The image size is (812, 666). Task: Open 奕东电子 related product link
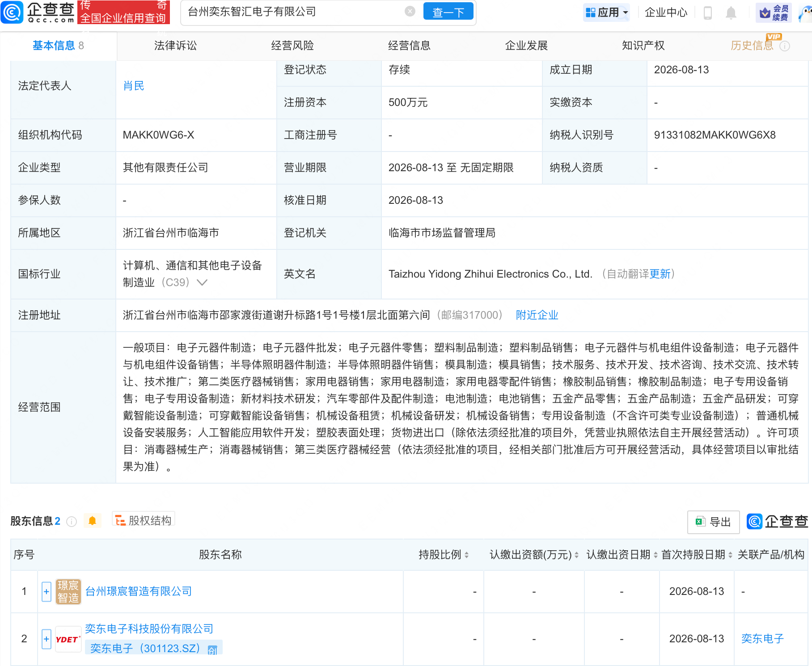(762, 639)
